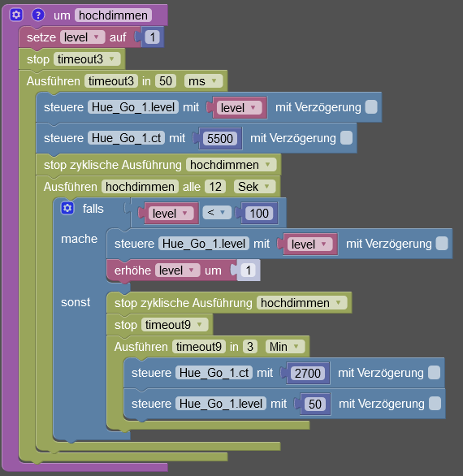Edit the function name hochdimmen field
Screen dimensions: 463x476
coord(113,15)
